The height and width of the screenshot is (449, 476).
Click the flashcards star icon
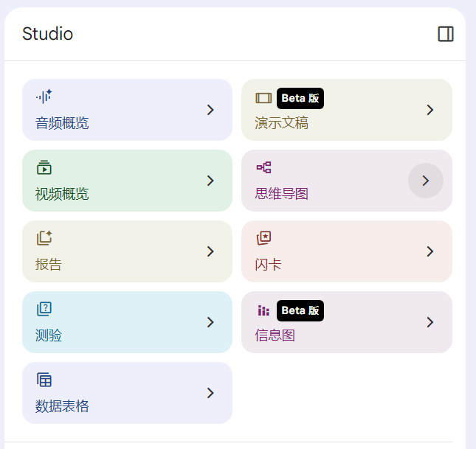263,238
